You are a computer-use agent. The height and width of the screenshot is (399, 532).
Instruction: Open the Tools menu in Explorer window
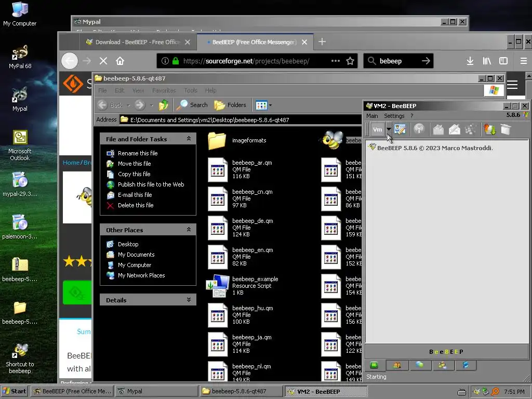(x=190, y=90)
